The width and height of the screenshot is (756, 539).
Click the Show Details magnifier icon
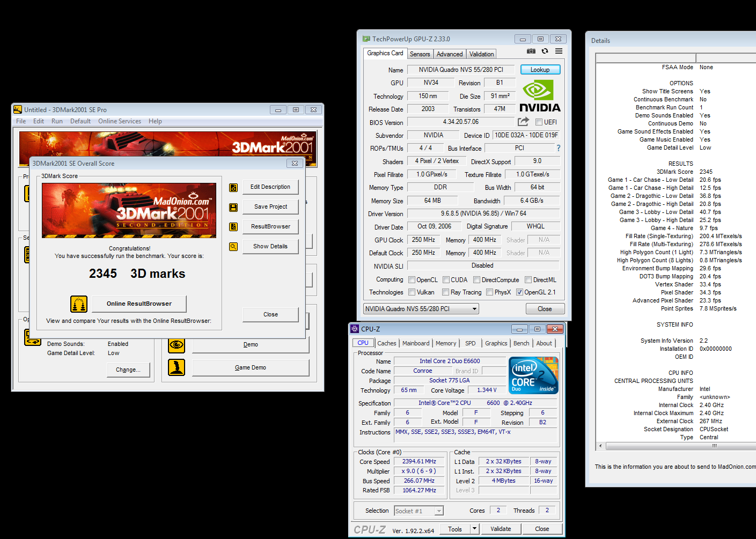[233, 247]
